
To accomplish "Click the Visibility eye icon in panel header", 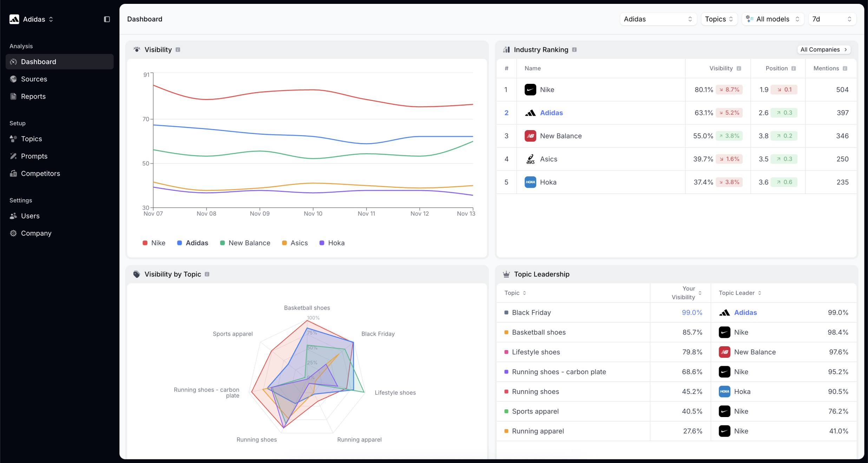I will pyautogui.click(x=137, y=49).
